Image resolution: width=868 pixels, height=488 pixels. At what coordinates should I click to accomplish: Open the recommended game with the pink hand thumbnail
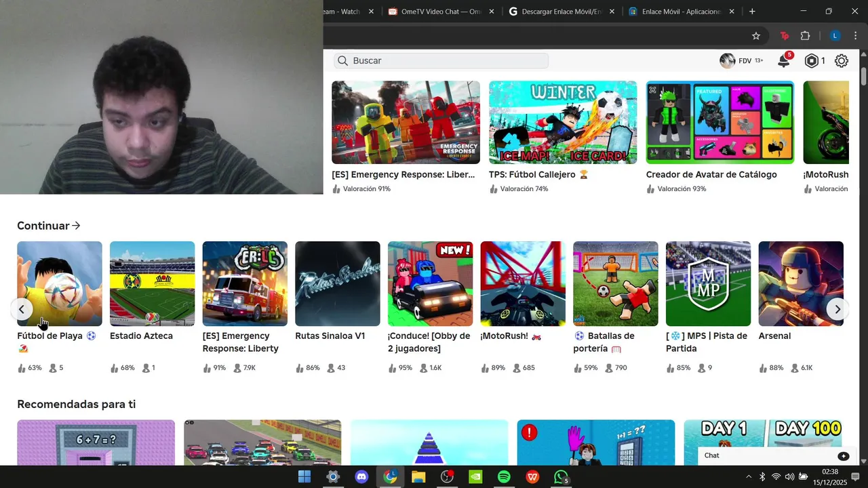[596, 443]
